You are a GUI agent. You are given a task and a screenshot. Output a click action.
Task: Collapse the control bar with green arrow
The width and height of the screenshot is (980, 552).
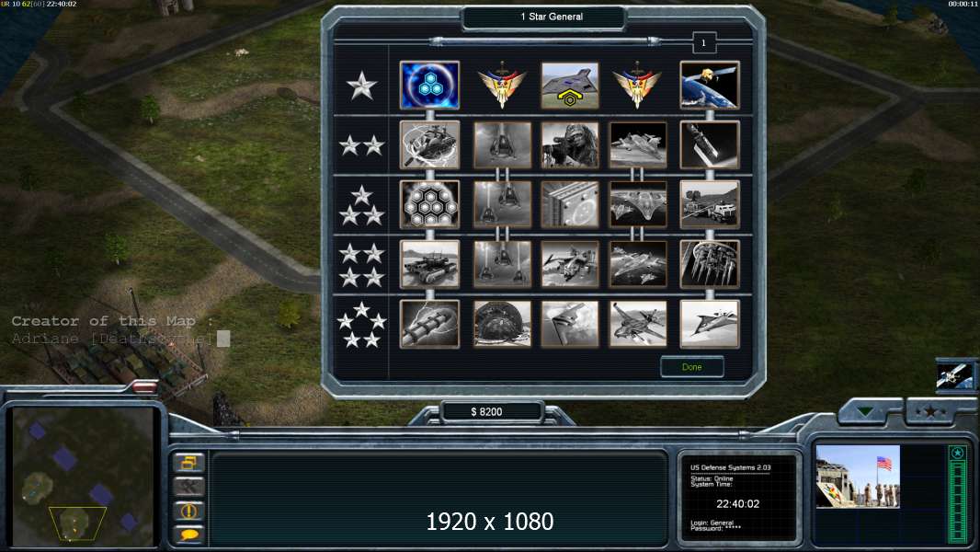point(866,411)
